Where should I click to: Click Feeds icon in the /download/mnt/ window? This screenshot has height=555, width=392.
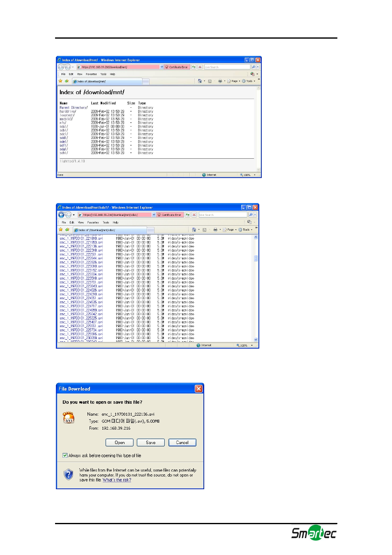(210, 81)
